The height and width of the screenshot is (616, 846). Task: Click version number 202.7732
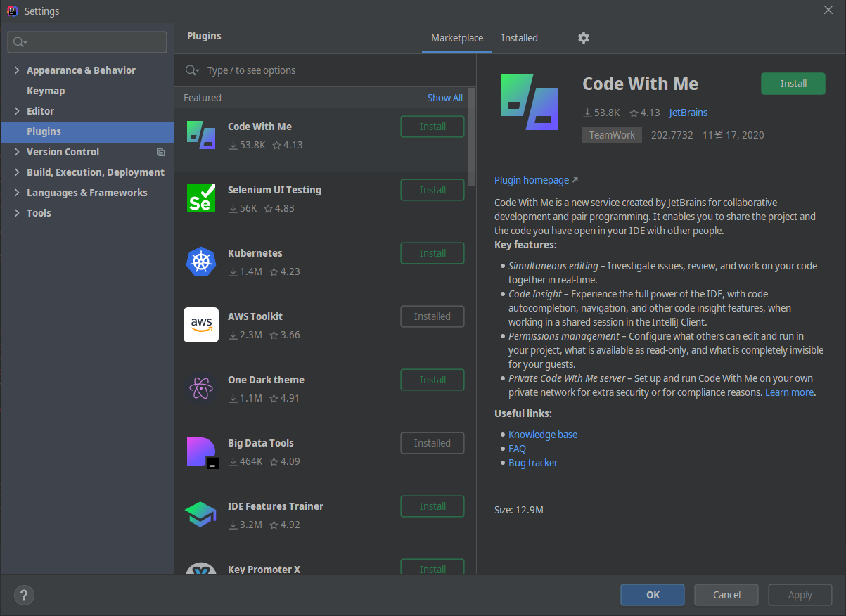pos(672,135)
